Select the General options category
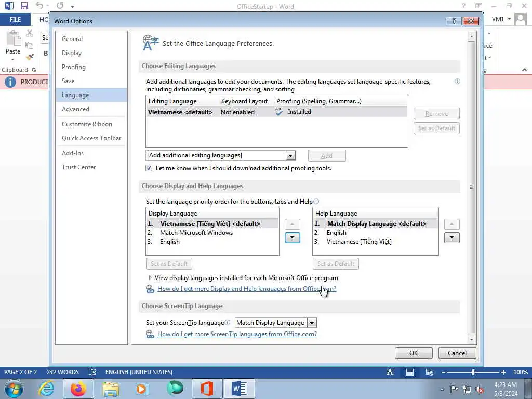 coord(91,38)
